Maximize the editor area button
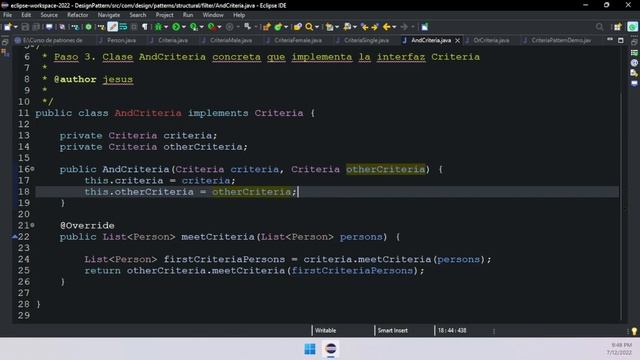 coord(621,40)
